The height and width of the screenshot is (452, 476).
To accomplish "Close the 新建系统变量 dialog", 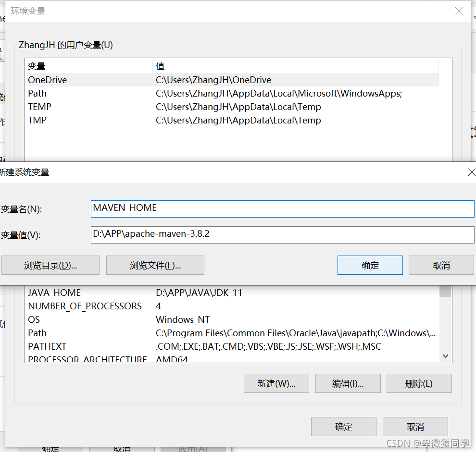I will (472, 172).
